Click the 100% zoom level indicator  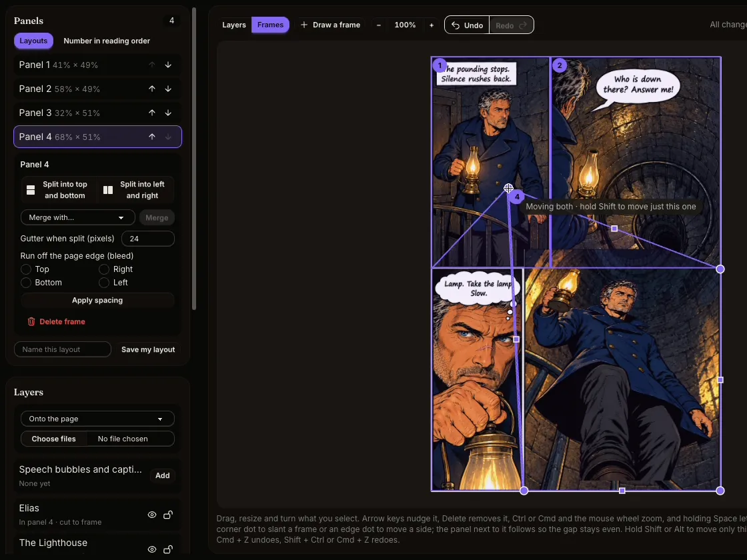405,25
